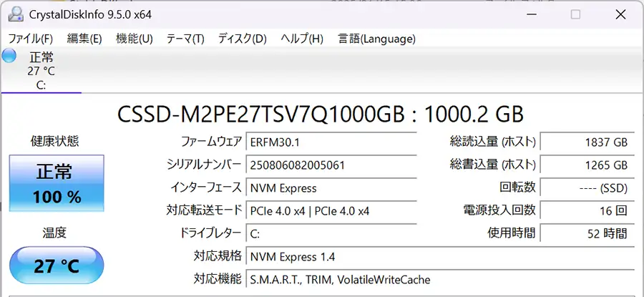
Task: Click the ドライブレター label
Action: pyautogui.click(x=210, y=233)
